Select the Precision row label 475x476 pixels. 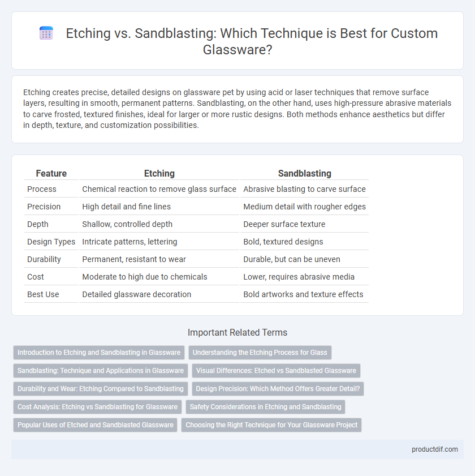[44, 207]
